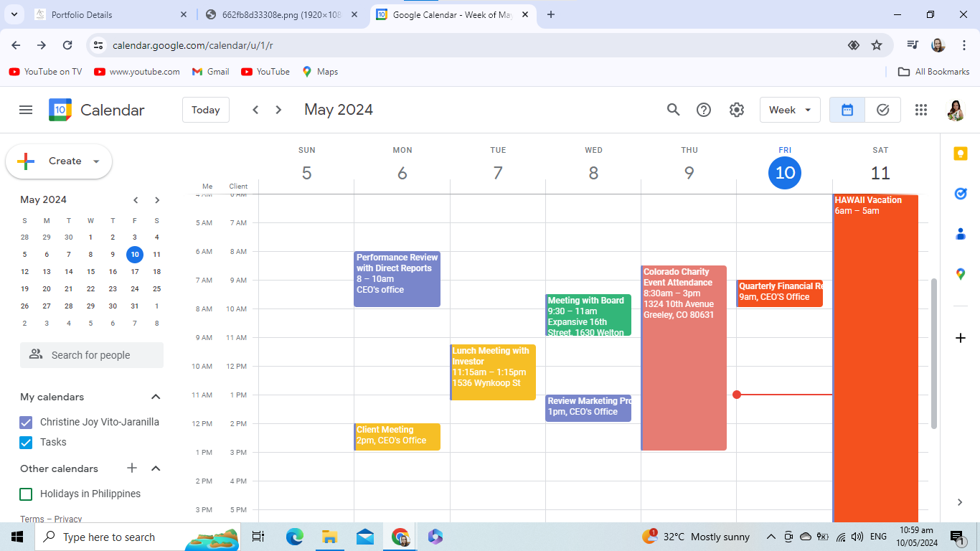Open All Bookmarks folder
The image size is (980, 551).
[934, 72]
